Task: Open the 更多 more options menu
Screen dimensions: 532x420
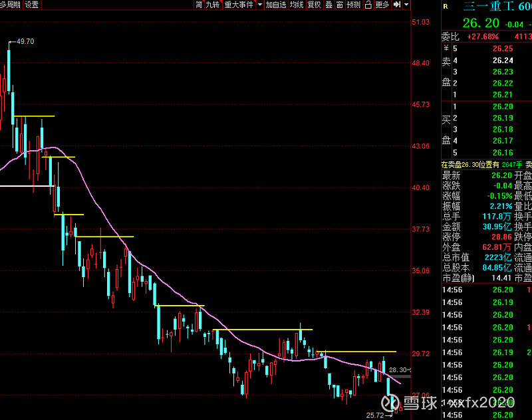Action: coord(382,5)
